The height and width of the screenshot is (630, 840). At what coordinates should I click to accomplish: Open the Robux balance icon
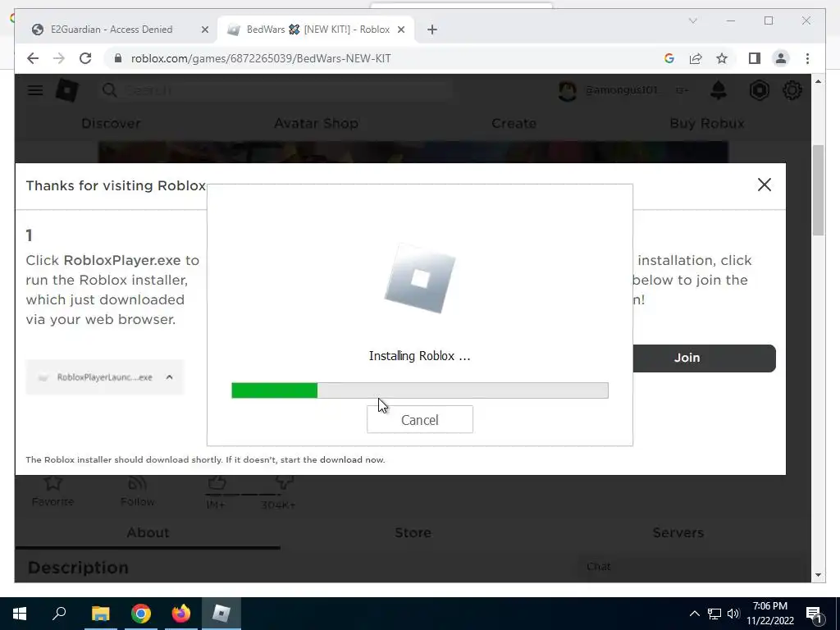[x=759, y=90]
